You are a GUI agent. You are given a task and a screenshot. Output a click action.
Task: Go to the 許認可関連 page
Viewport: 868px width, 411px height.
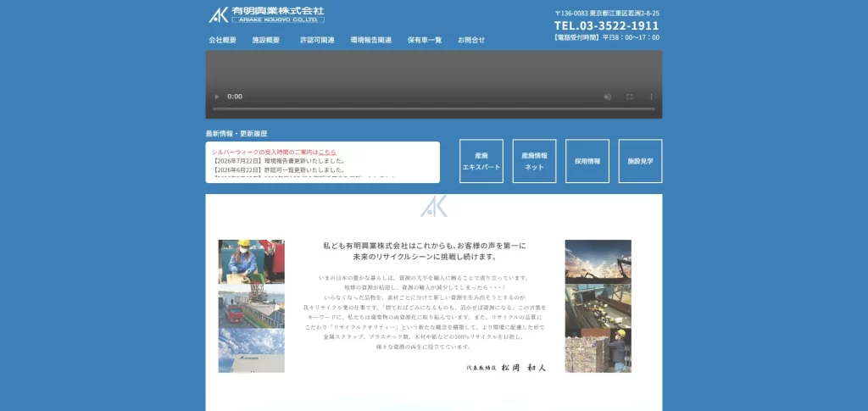317,40
